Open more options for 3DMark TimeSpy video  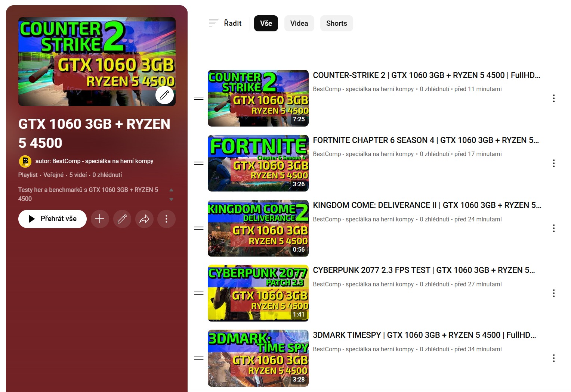[x=554, y=358]
